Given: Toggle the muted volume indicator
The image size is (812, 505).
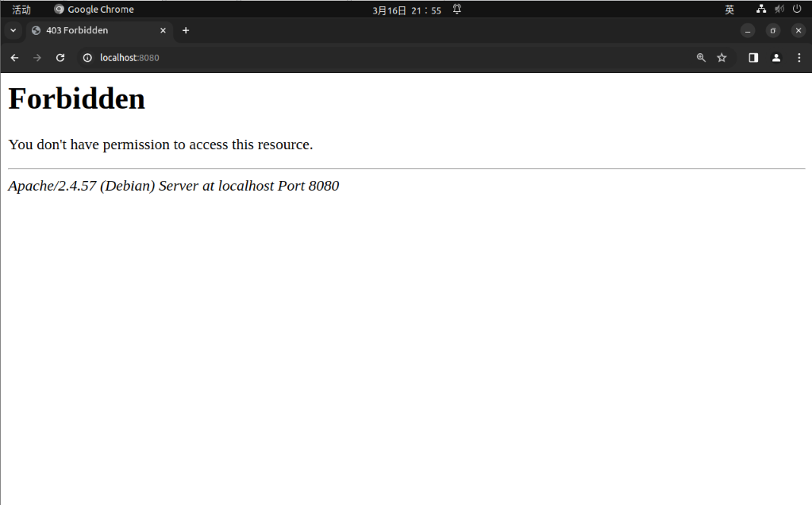Looking at the screenshot, I should pos(779,10).
